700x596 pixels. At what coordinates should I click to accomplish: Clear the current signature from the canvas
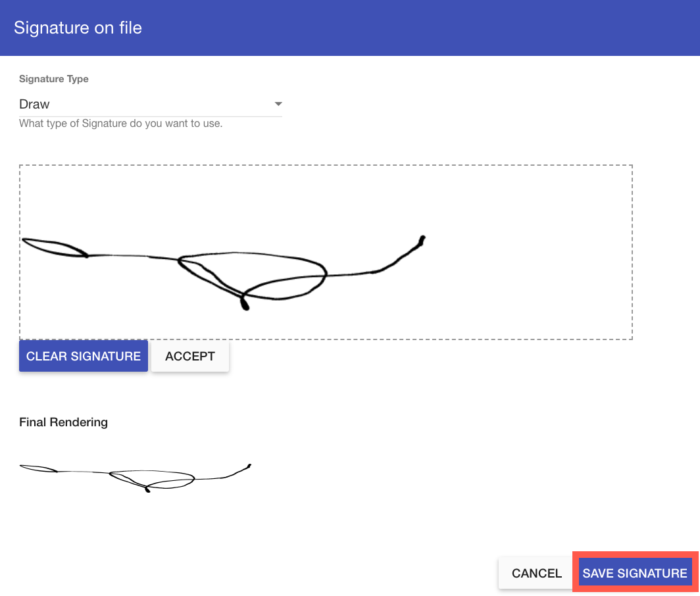[x=83, y=356]
